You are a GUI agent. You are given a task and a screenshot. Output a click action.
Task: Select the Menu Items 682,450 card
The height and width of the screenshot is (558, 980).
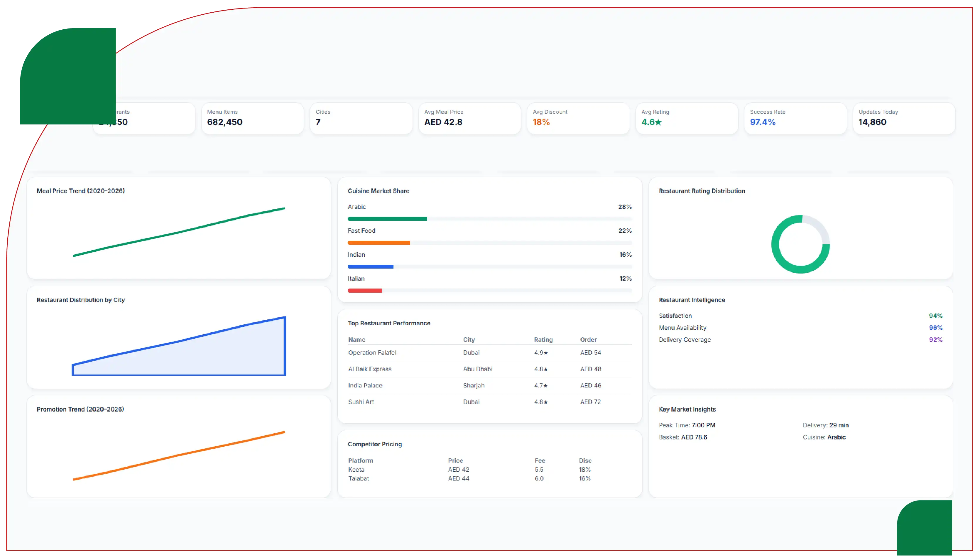252,118
